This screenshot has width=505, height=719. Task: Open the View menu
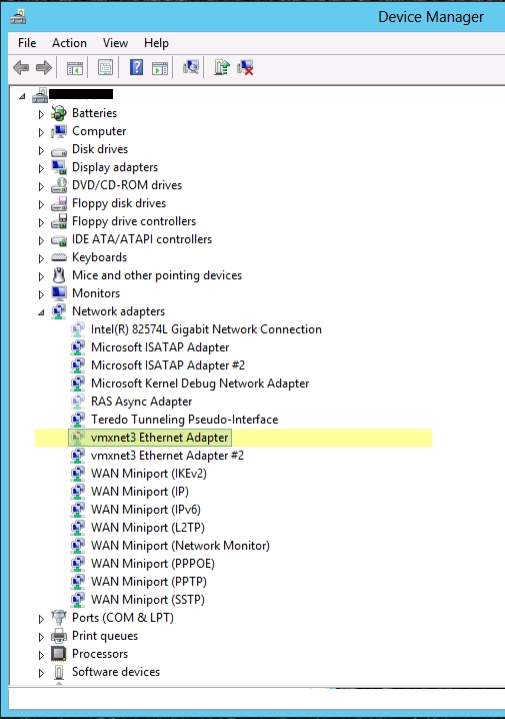click(x=115, y=43)
